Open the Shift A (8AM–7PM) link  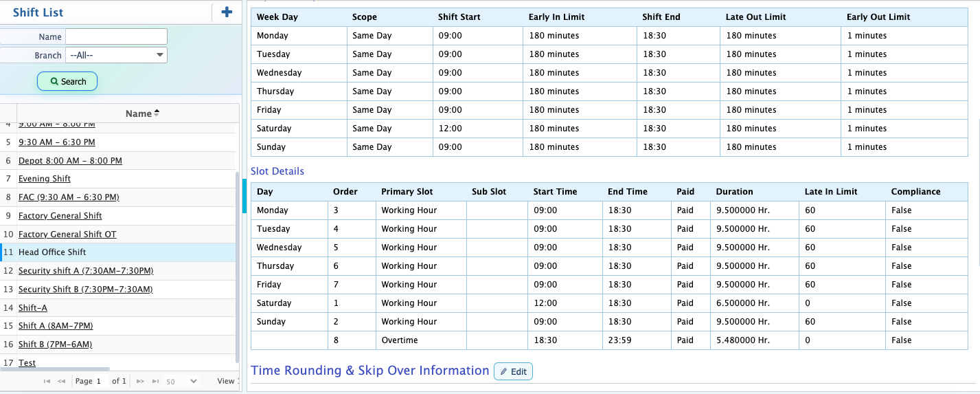pos(56,326)
